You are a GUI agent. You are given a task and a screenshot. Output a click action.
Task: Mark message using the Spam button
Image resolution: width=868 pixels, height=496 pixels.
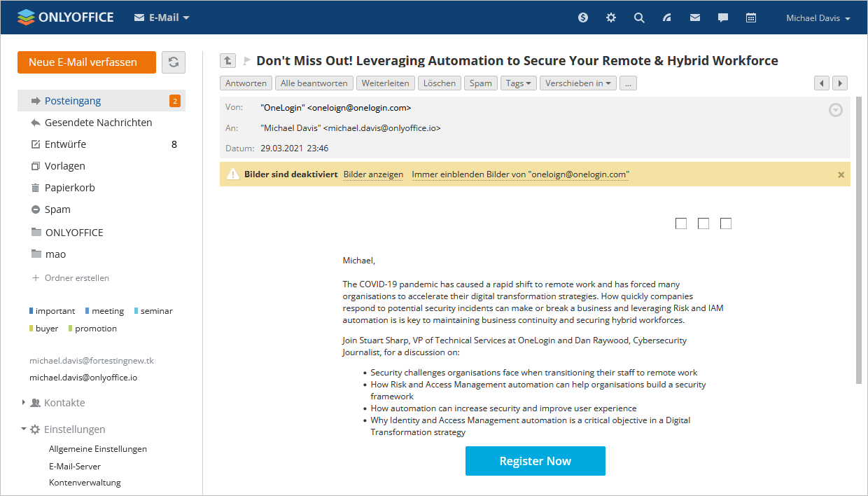pyautogui.click(x=481, y=83)
